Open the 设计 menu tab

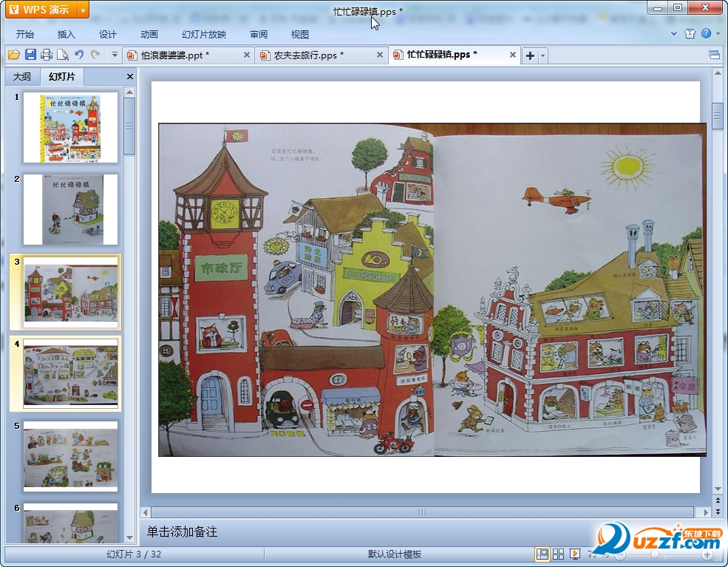107,34
